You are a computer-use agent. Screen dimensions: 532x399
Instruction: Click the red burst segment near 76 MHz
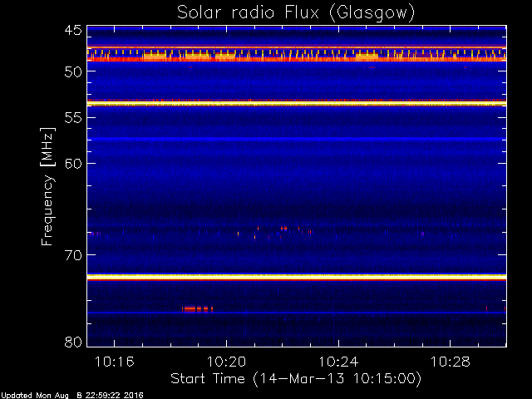coord(197,309)
